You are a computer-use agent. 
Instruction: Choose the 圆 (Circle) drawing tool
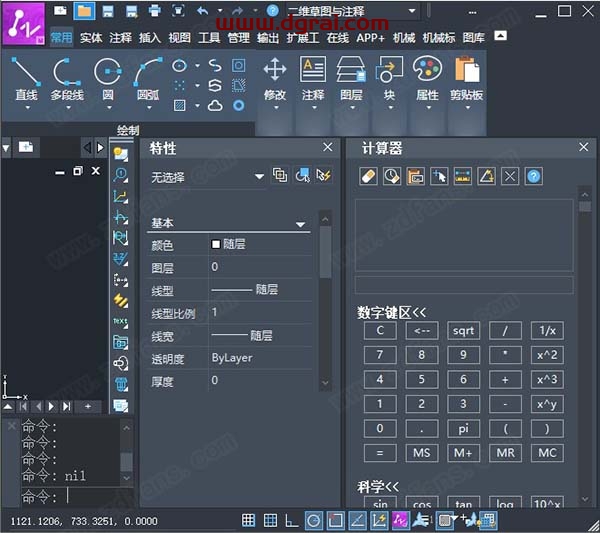pos(107,78)
